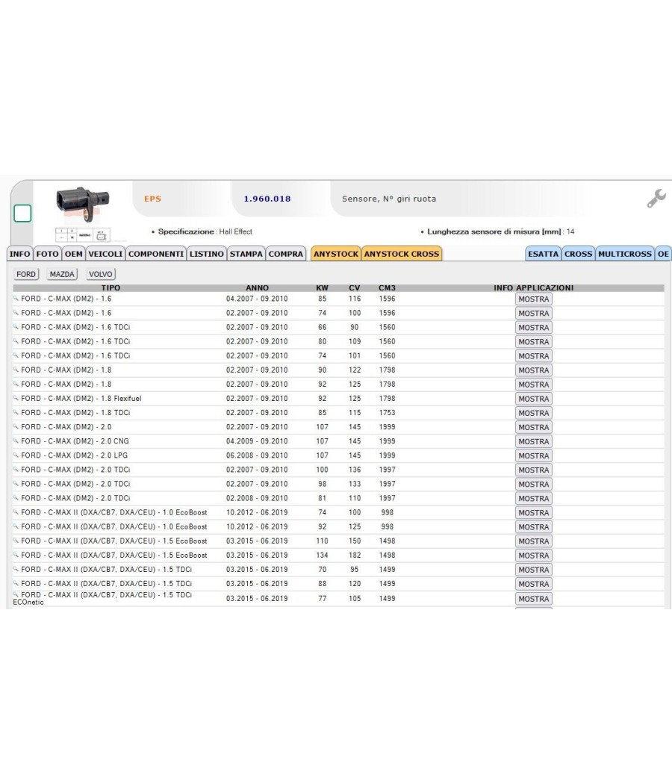The height and width of the screenshot is (784, 672).
Task: Click the EPS brand label
Action: 152,199
